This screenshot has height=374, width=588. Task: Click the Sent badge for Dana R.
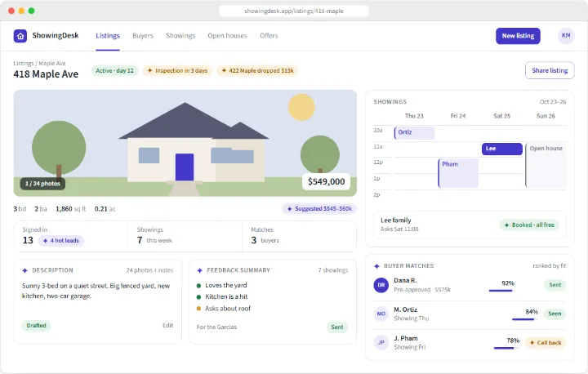coord(555,285)
